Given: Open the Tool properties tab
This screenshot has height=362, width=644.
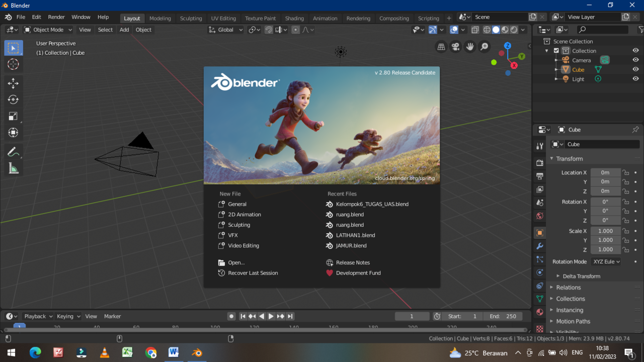Looking at the screenshot, I should coord(540,146).
